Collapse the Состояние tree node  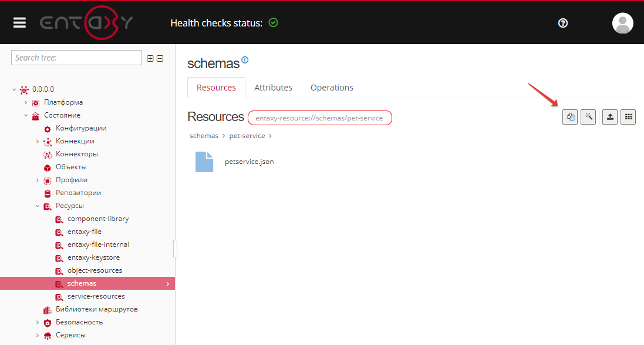pos(26,115)
